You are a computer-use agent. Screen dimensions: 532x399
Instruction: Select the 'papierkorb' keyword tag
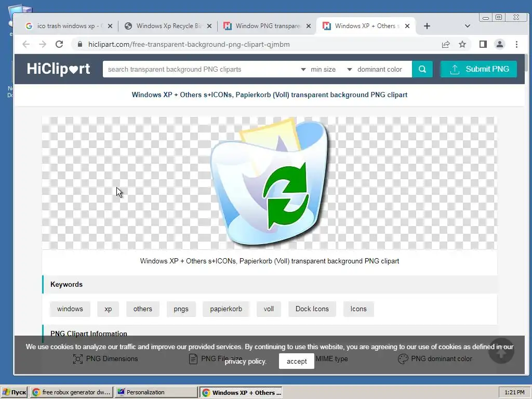226,309
